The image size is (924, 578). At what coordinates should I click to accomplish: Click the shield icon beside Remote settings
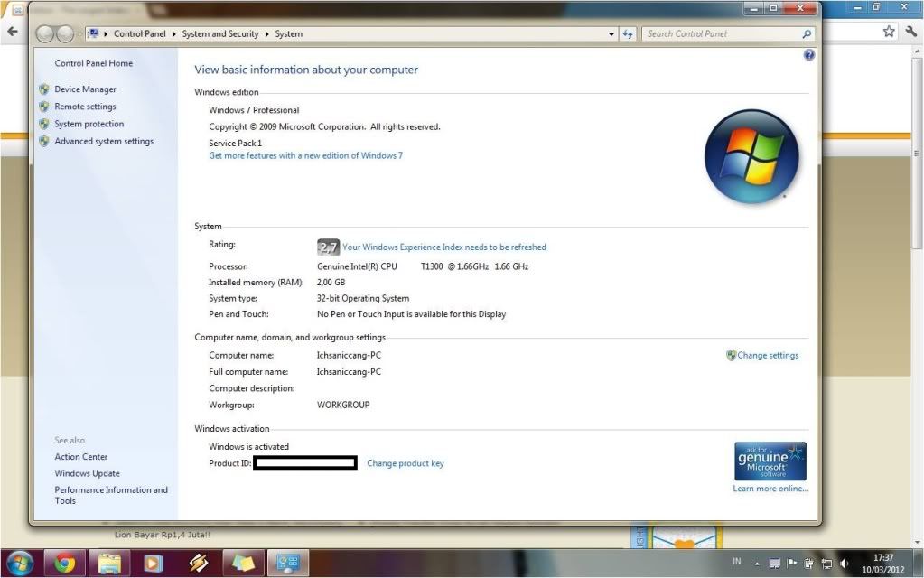pos(44,107)
